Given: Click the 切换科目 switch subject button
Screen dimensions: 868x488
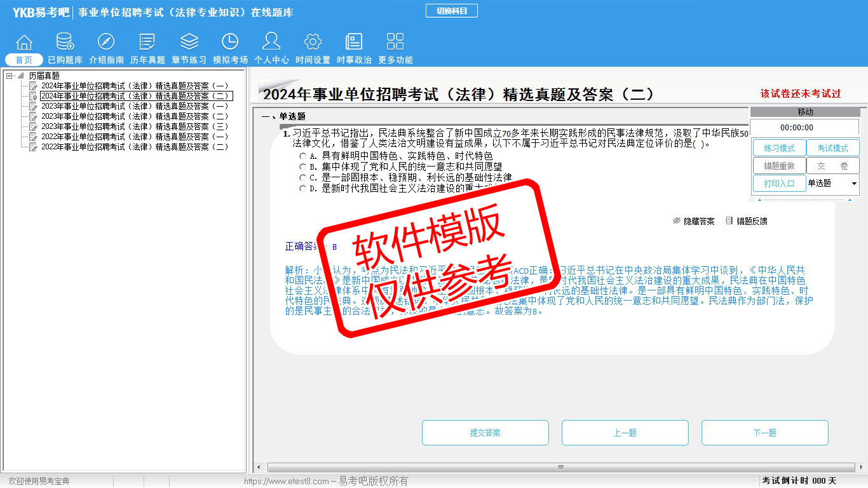Looking at the screenshot, I should [451, 11].
